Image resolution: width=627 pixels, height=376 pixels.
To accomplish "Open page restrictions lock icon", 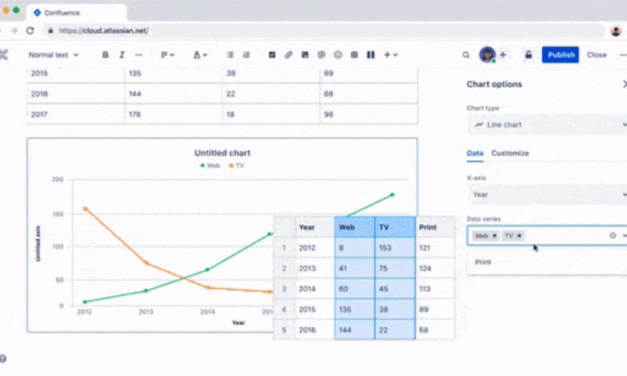I will pyautogui.click(x=528, y=55).
